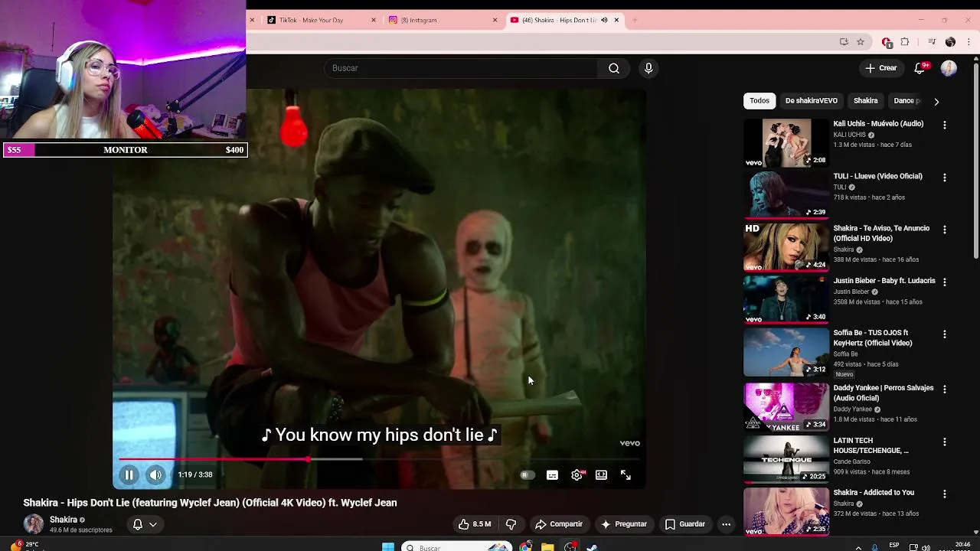980x551 pixels.
Task: Open Steam from the taskbar
Action: 592,547
